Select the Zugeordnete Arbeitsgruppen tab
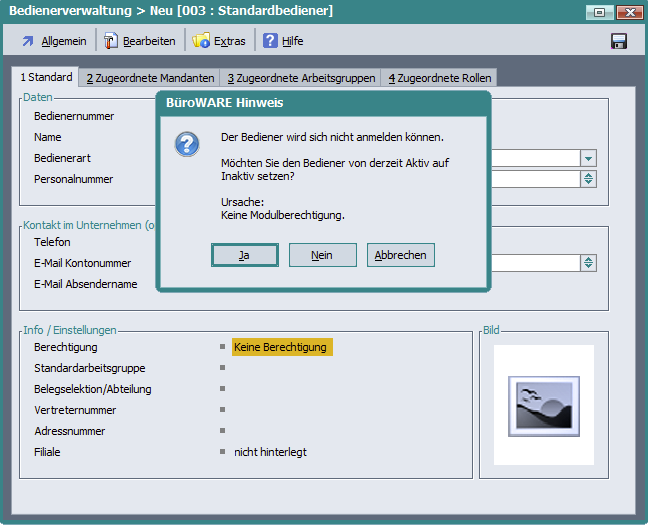 [301, 78]
